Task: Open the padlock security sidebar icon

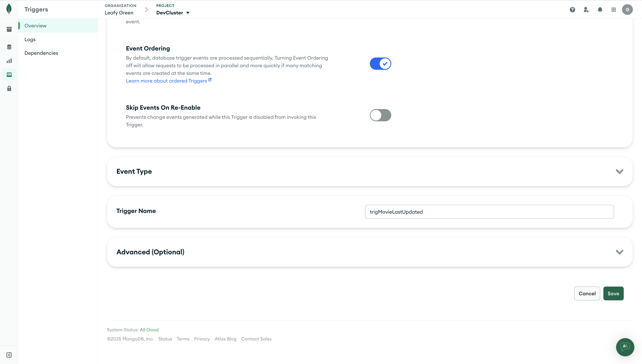Action: click(x=9, y=88)
